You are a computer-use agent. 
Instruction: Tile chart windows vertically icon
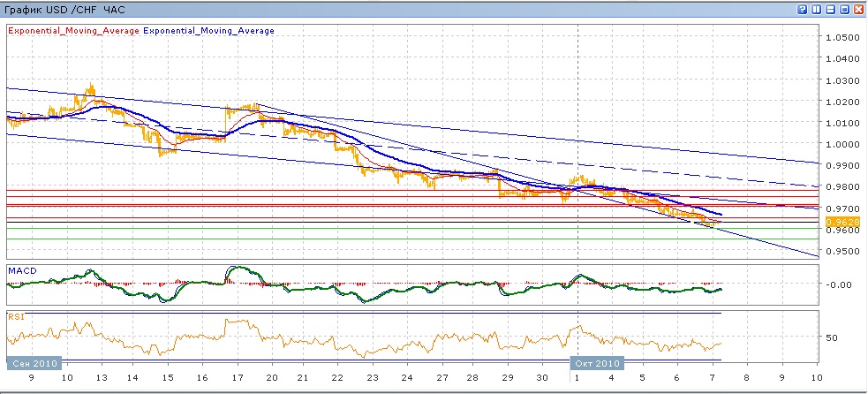coord(817,10)
